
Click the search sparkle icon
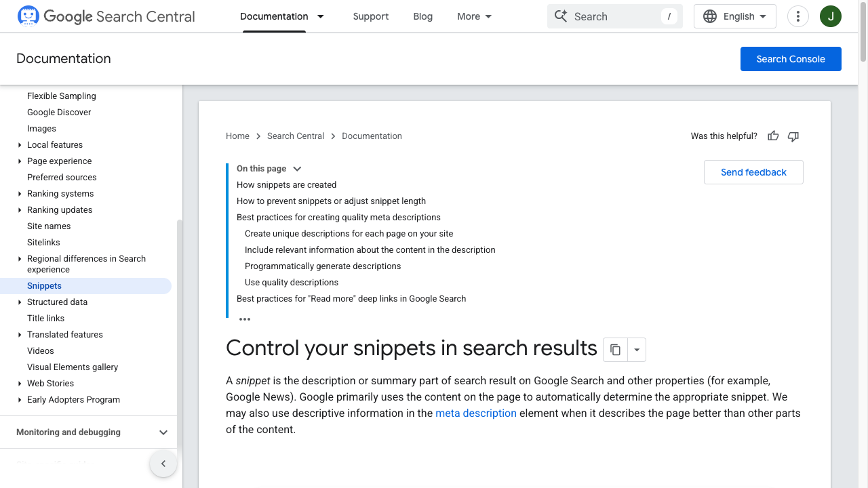561,16
